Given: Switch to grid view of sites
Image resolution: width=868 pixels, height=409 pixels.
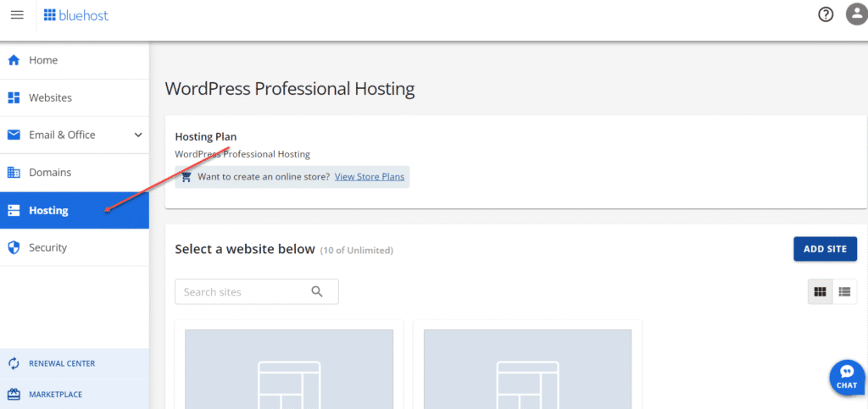Looking at the screenshot, I should (x=820, y=291).
